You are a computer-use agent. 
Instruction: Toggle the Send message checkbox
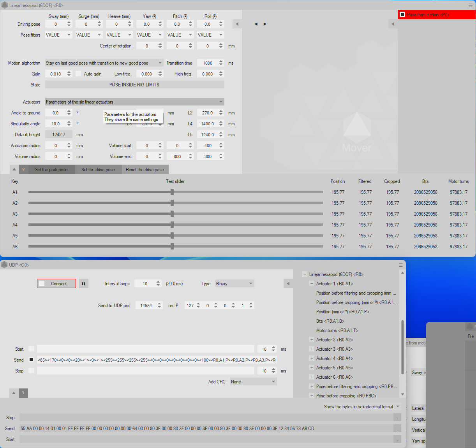pyautogui.click(x=31, y=360)
